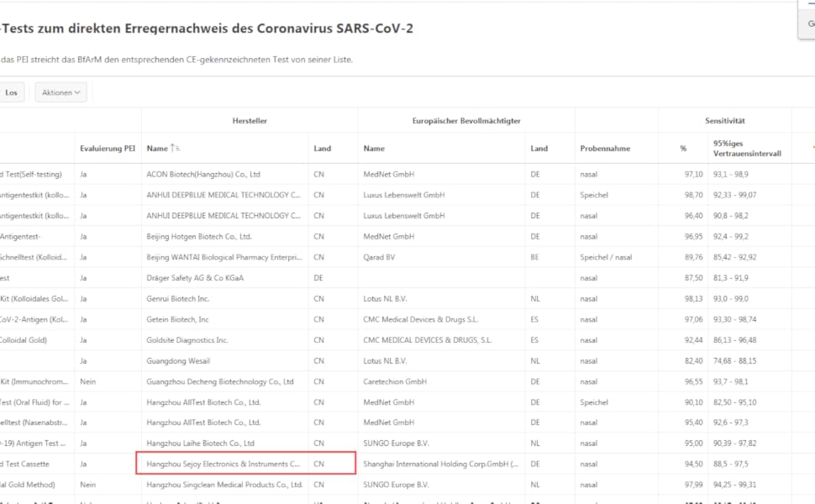Click Shanghai International Holding Corp.GmbH cell
This screenshot has width=815, height=504.
pyautogui.click(x=441, y=464)
